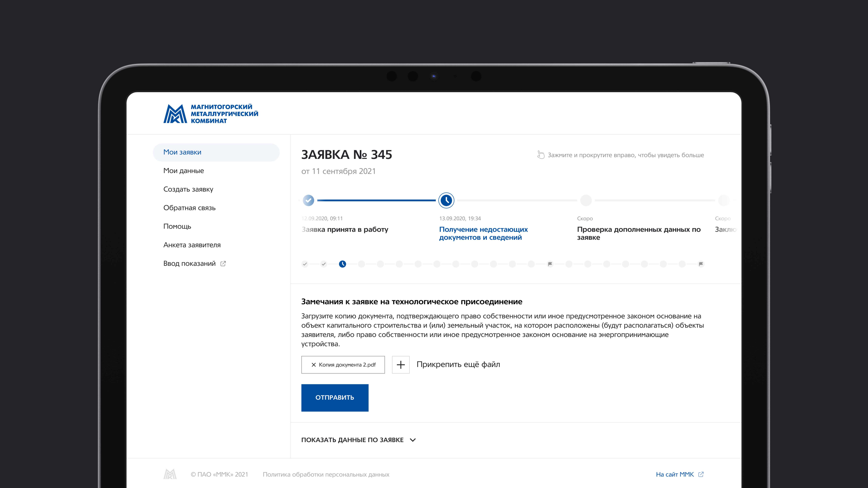The width and height of the screenshot is (868, 488).
Task: Click Прикрепить ещё файл label
Action: [x=458, y=364]
